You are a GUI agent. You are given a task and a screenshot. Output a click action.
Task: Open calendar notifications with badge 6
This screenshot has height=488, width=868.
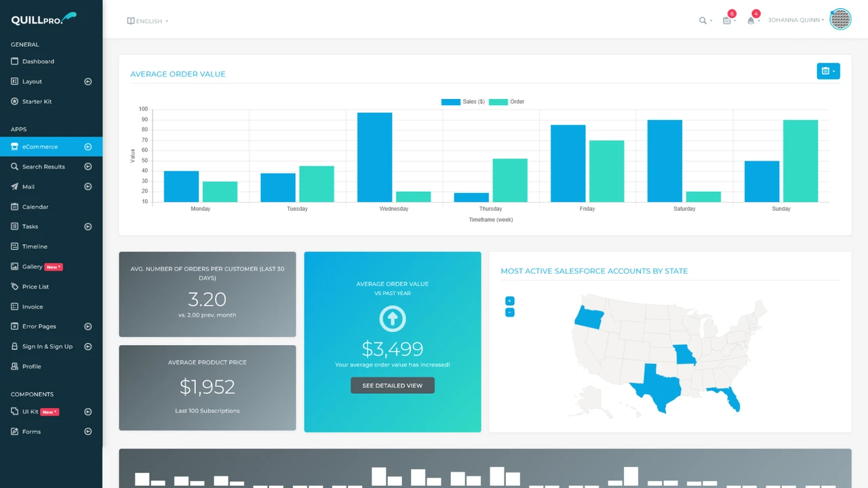click(x=728, y=19)
